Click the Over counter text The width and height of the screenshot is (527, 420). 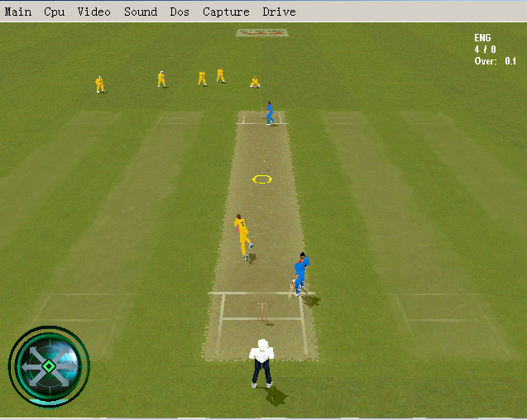pos(495,61)
